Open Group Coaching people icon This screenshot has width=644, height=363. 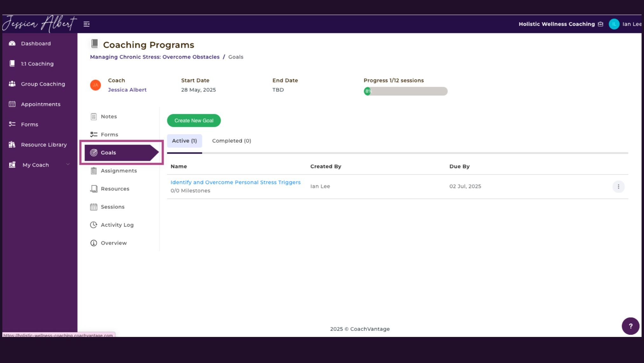click(x=12, y=84)
